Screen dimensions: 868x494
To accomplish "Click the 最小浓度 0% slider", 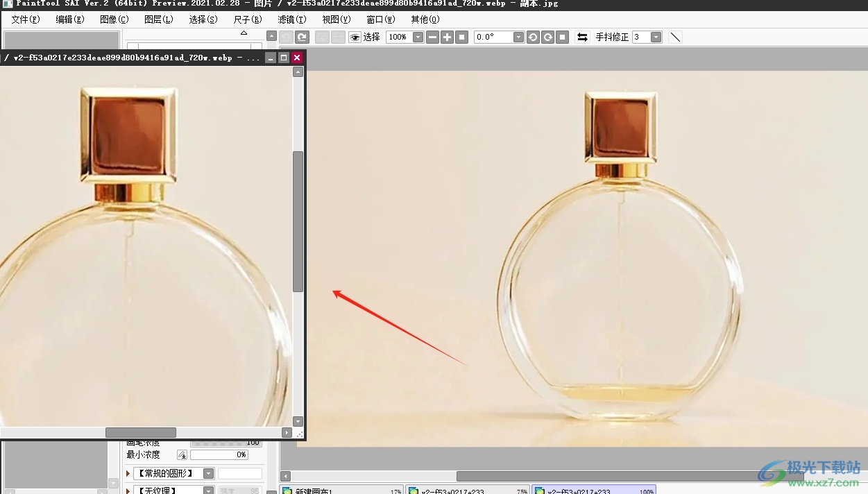I will pos(219,454).
